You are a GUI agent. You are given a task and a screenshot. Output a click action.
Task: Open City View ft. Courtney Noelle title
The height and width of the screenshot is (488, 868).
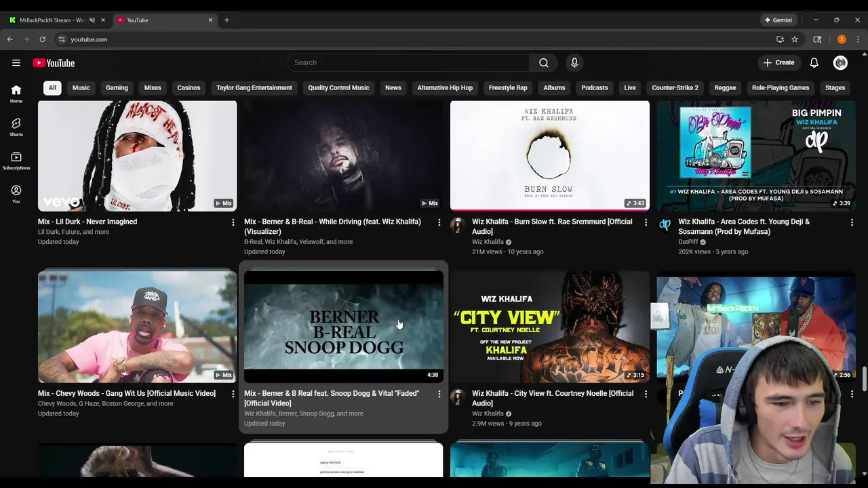pyautogui.click(x=553, y=398)
